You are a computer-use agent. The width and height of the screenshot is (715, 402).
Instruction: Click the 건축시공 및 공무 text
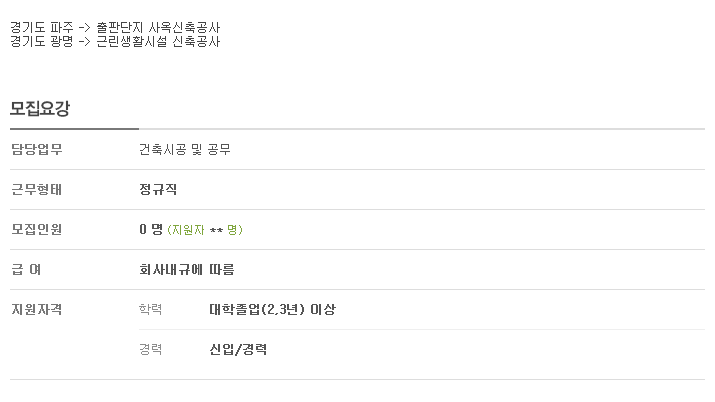tap(185, 149)
